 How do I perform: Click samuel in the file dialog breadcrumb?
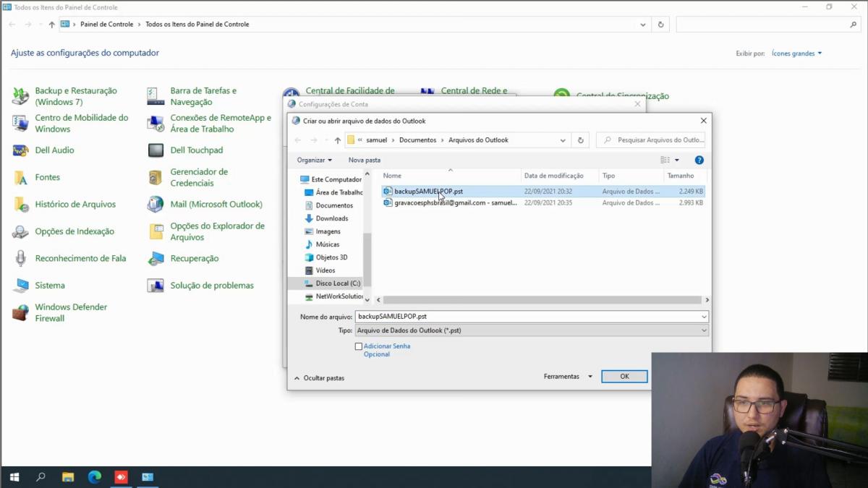[x=377, y=140]
